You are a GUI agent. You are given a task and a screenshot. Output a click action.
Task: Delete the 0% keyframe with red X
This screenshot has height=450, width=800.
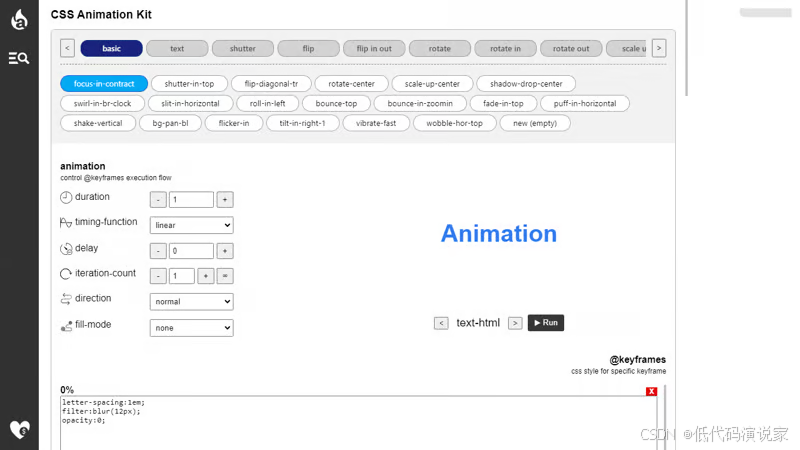pos(651,391)
